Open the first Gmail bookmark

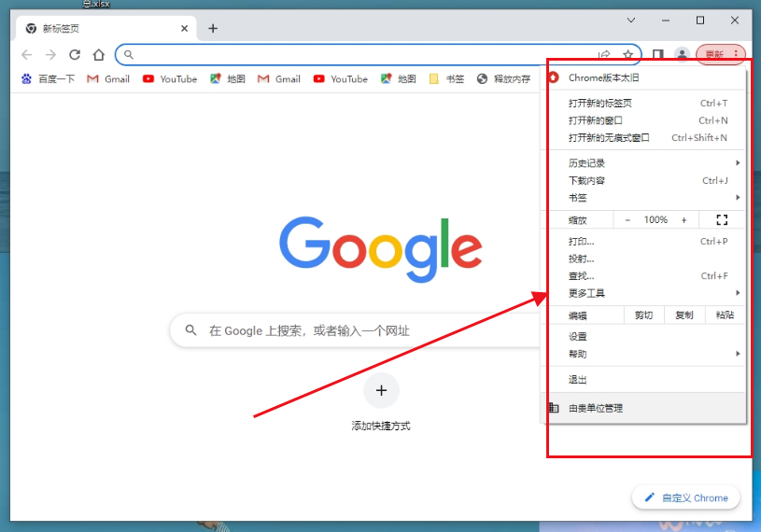tap(108, 78)
